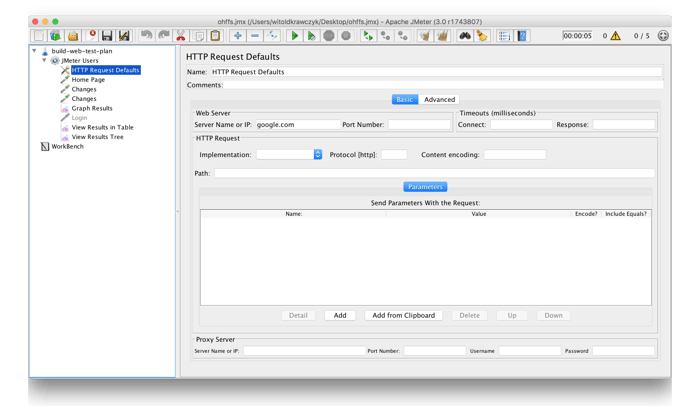
Task: Select Home Page sampler in tree
Action: point(88,79)
